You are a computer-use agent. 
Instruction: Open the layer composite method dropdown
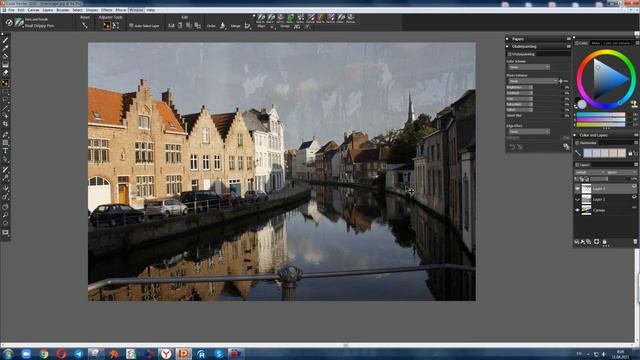(x=590, y=172)
